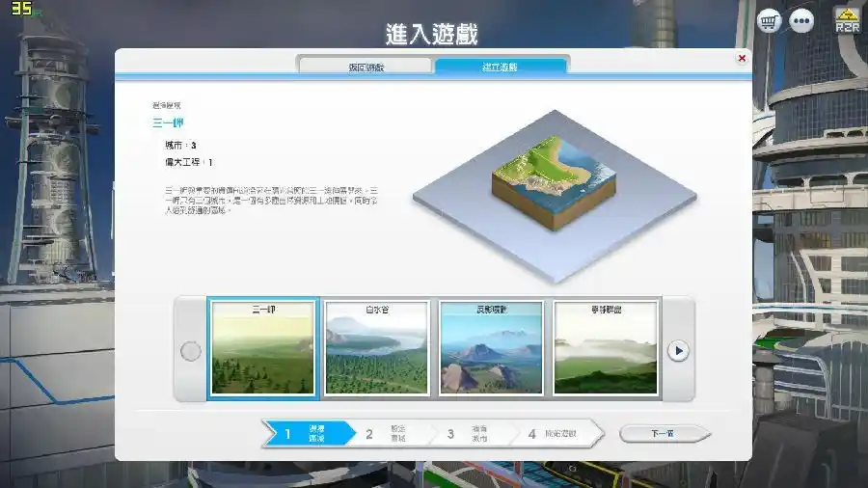This screenshot has width=868, height=488.
Task: Switch to the 建立遊戲 tab
Action: click(500, 67)
